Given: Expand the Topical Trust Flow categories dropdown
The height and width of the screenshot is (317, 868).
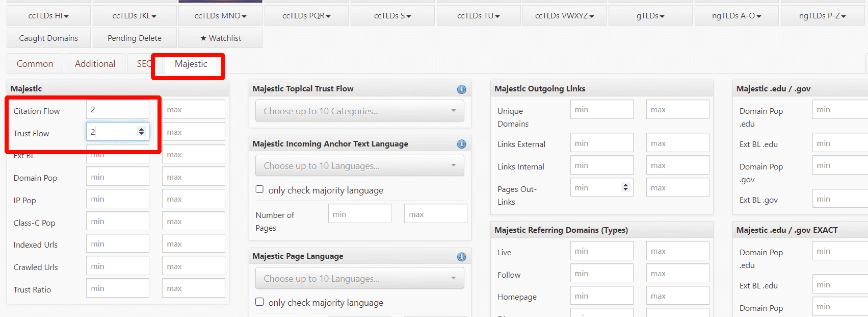Looking at the screenshot, I should (359, 111).
